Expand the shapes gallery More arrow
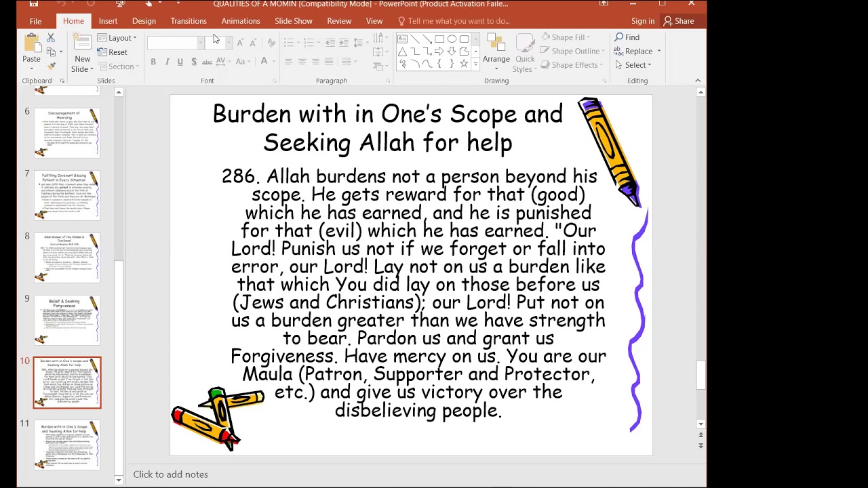Viewport: 868px width, 488px height. coord(475,64)
